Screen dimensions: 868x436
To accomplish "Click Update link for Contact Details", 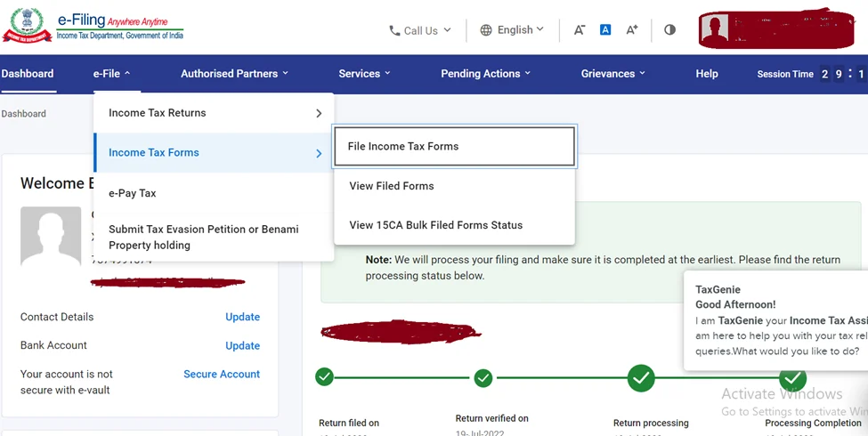I will tap(242, 317).
